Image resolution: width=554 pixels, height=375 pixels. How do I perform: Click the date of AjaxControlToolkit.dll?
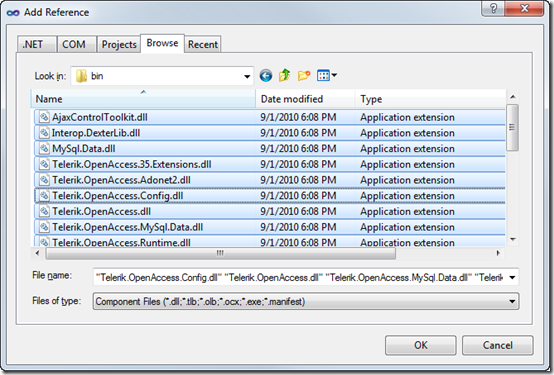(x=298, y=117)
